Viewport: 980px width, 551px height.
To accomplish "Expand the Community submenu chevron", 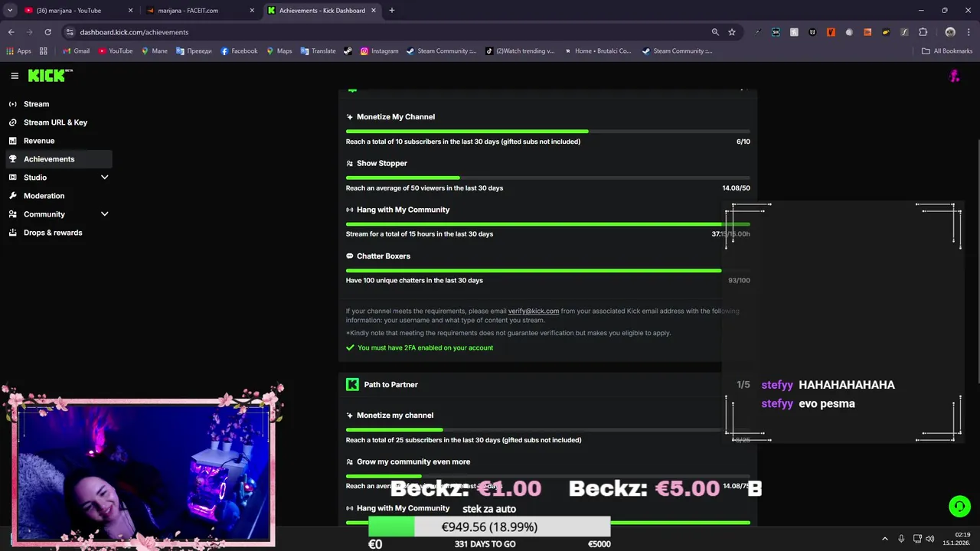I will (105, 214).
